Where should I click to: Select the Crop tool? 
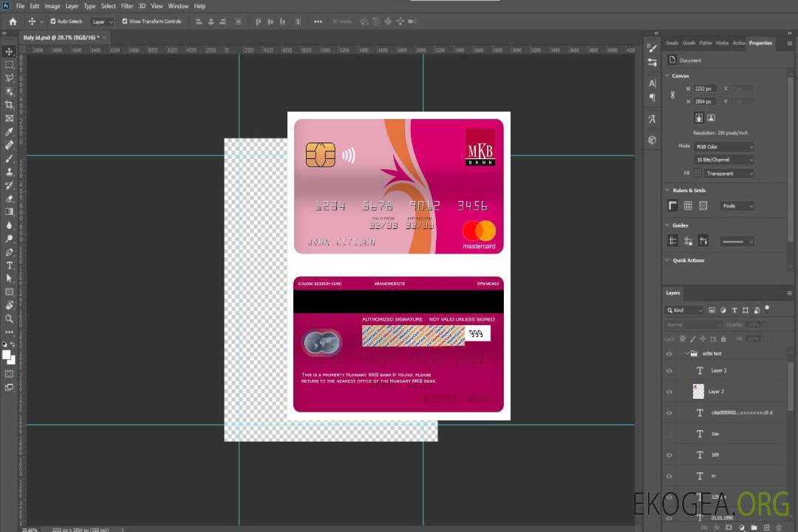(x=9, y=105)
